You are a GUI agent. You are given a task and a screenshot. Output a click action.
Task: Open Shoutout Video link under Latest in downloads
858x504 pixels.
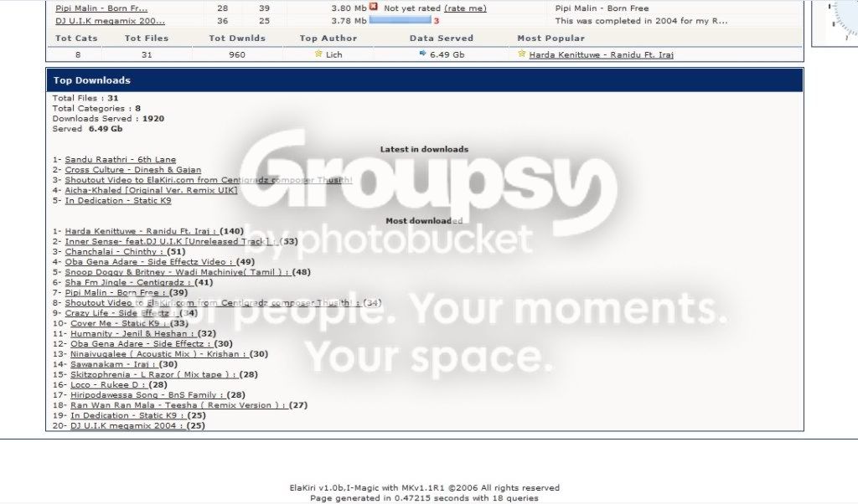[209, 180]
